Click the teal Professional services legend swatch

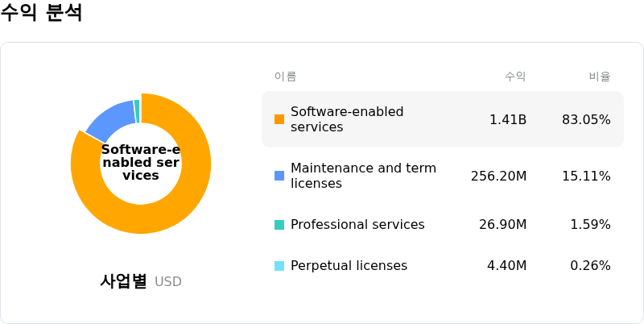(x=279, y=225)
